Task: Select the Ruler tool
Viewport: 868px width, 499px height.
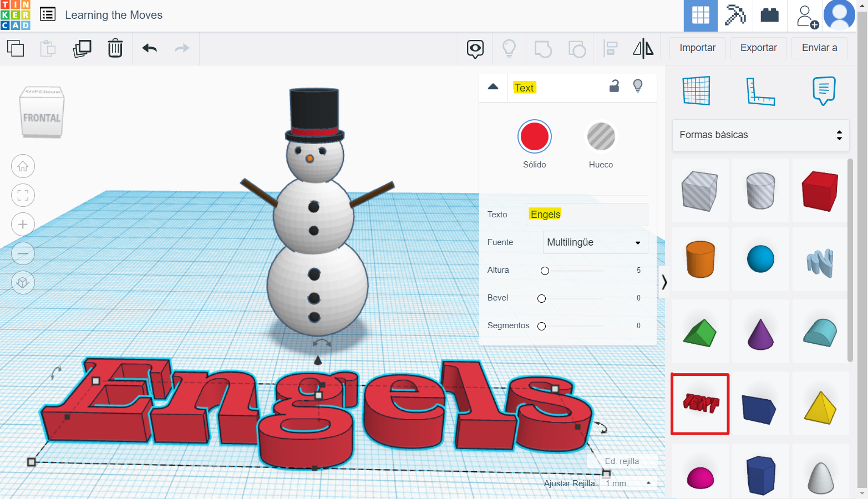Action: pos(760,91)
